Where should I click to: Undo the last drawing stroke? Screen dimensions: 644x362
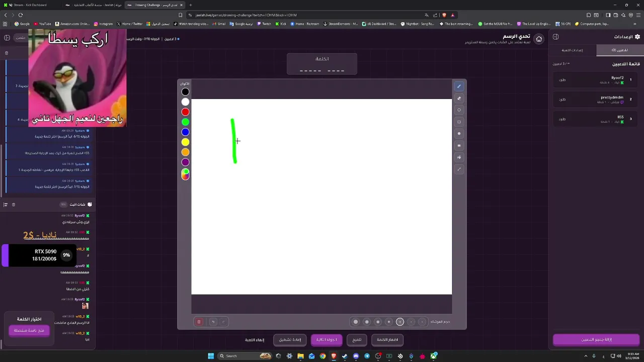[213, 322]
